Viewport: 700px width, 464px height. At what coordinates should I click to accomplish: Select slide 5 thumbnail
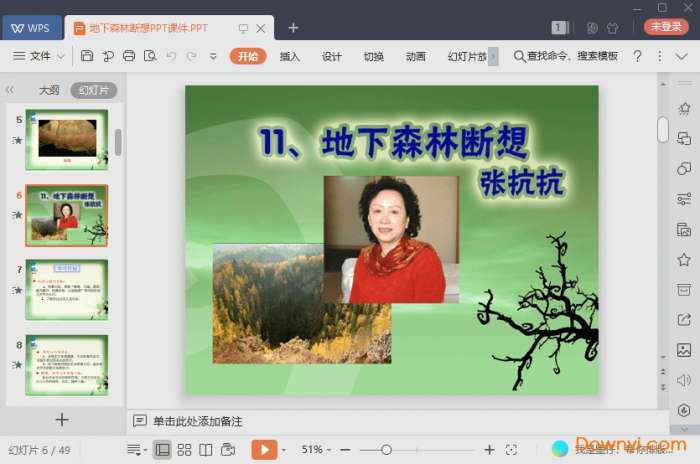(x=67, y=140)
